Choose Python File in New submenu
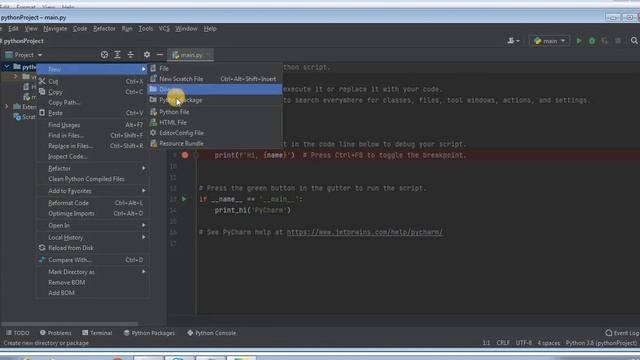Screen dimensions: 640x360 (215, 112)
